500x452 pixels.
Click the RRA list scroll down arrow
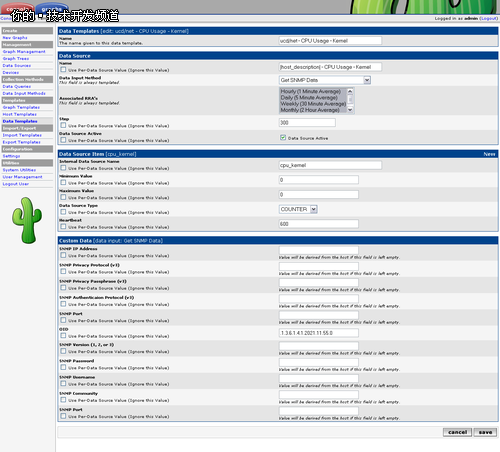point(350,110)
